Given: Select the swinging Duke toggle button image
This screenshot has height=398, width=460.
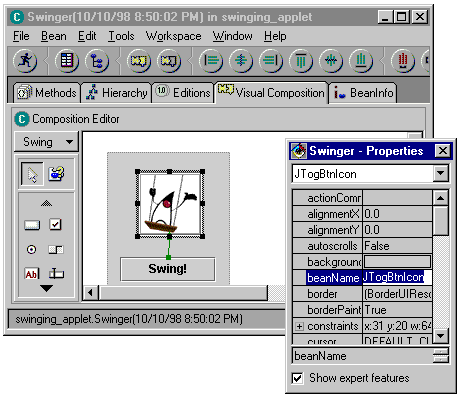Looking at the screenshot, I should [x=170, y=204].
